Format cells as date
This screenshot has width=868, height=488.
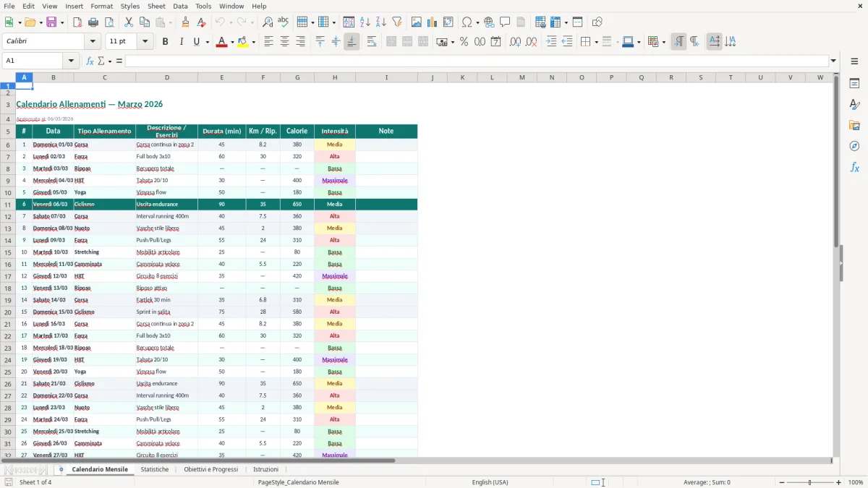click(x=495, y=42)
